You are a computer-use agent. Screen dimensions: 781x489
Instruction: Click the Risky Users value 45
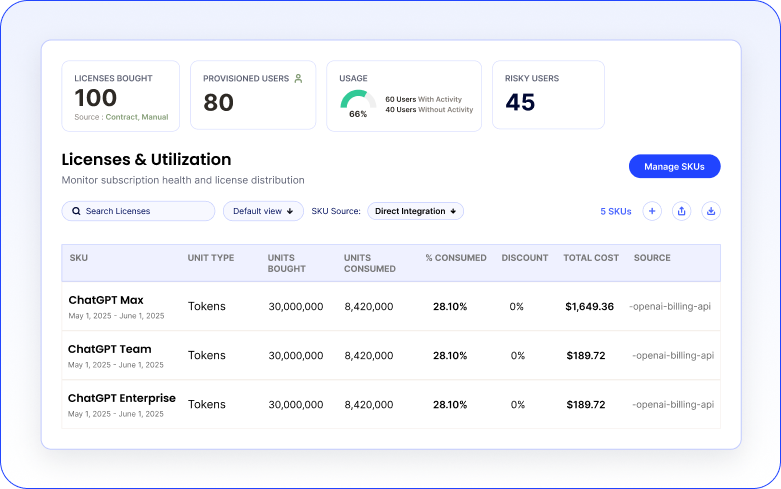coord(520,103)
